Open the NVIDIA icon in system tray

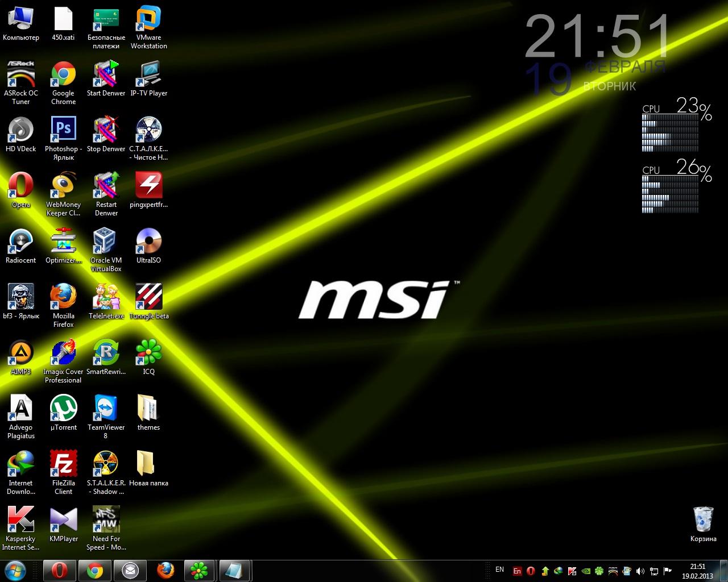(585, 571)
